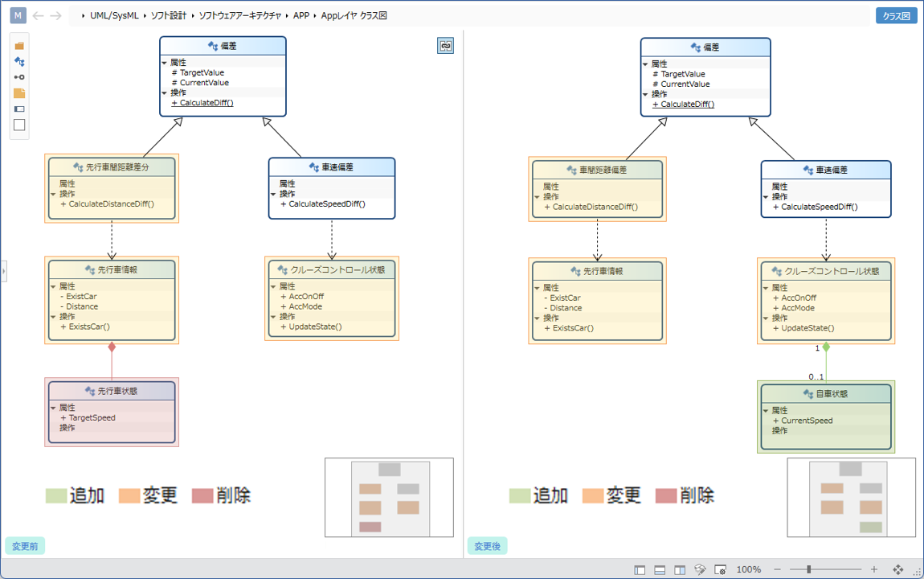Screen dimensions: 924x579
Task: Collapse 属性 section of 偏差 in 変更前 pane
Action: (x=165, y=63)
